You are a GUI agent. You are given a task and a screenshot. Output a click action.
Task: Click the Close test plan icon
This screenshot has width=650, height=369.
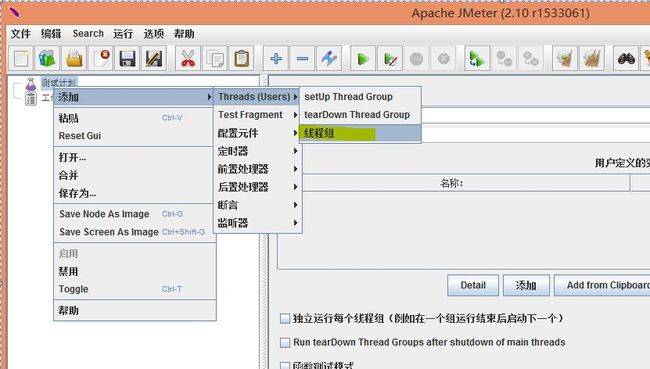101,58
